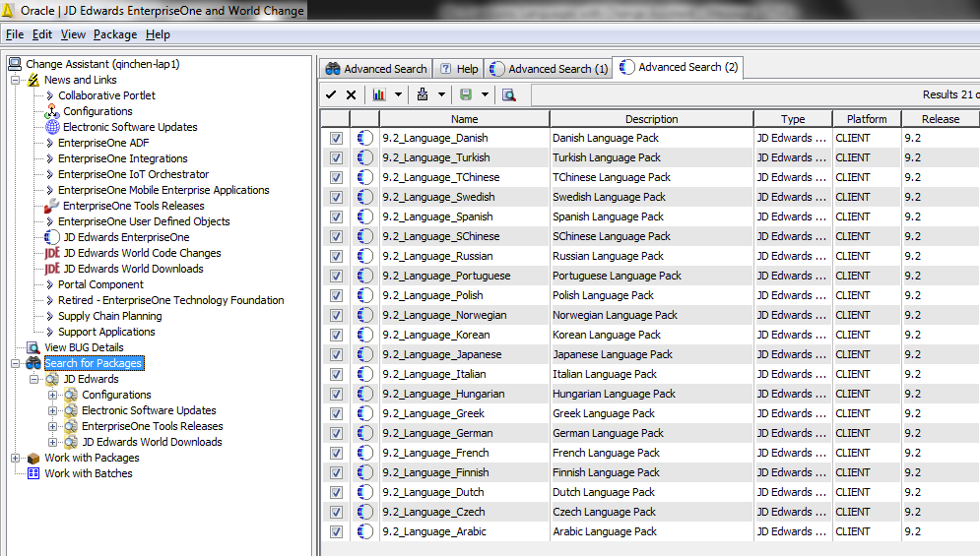Screen dimensions: 980x556
Task: Click the EnterpriseOne Tools Releases wrench icon
Action: [52, 206]
